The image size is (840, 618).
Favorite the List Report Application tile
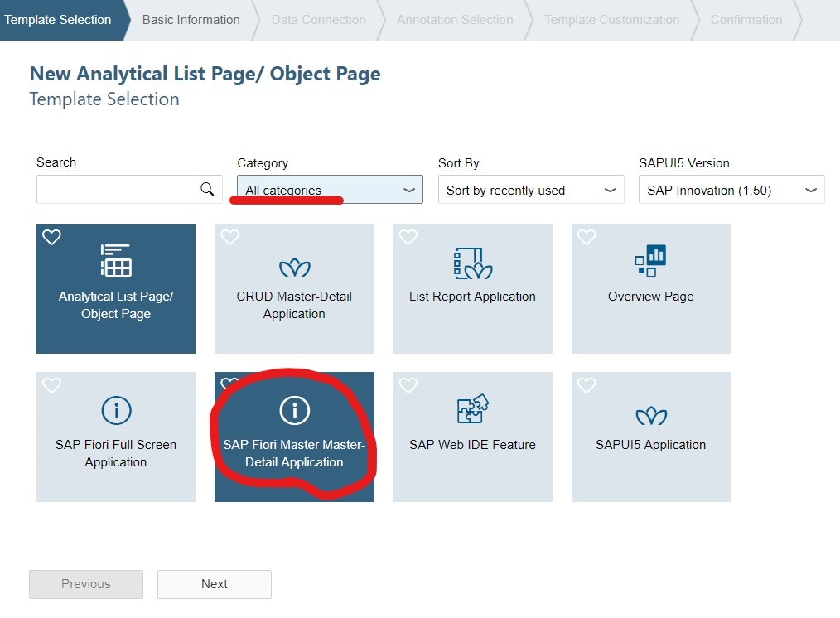(408, 237)
